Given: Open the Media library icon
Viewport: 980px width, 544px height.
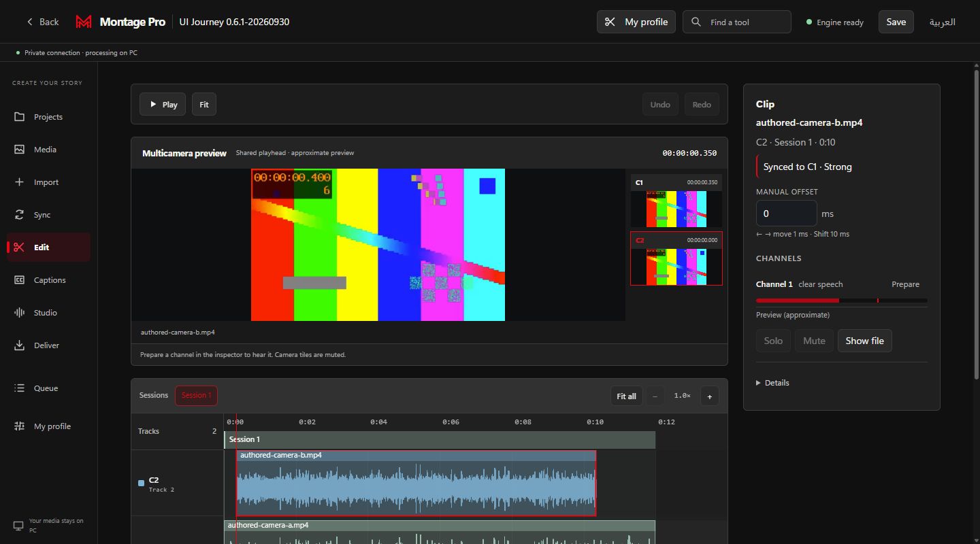Looking at the screenshot, I should coord(19,150).
